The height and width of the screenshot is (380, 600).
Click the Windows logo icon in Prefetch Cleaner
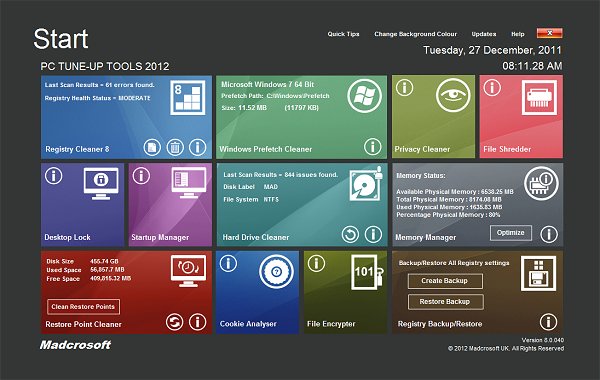coord(364,96)
